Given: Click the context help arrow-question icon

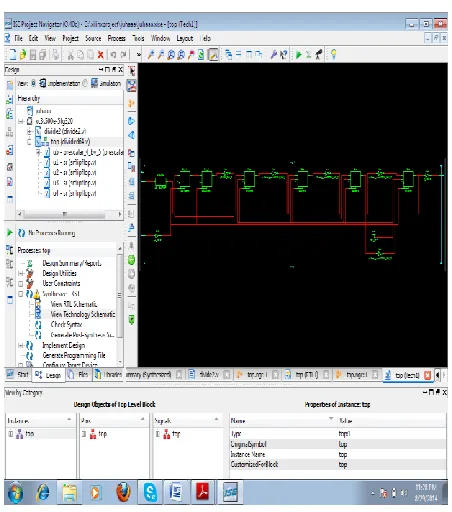Looking at the screenshot, I should [284, 55].
